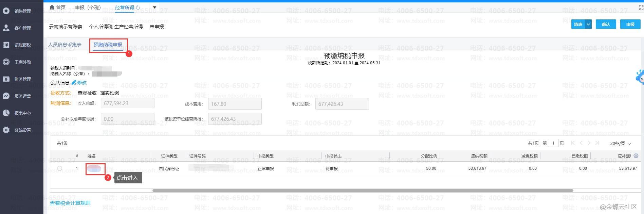Click the refresh icon on 经营所得 tab
644x214 pixels.
pyautogui.click(x=138, y=7)
